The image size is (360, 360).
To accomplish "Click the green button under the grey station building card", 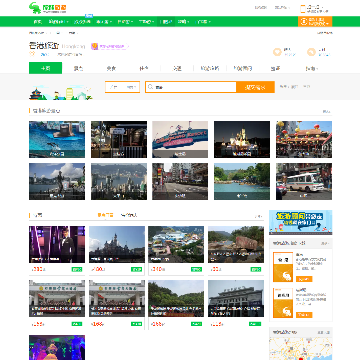I will pyautogui.click(x=256, y=324).
